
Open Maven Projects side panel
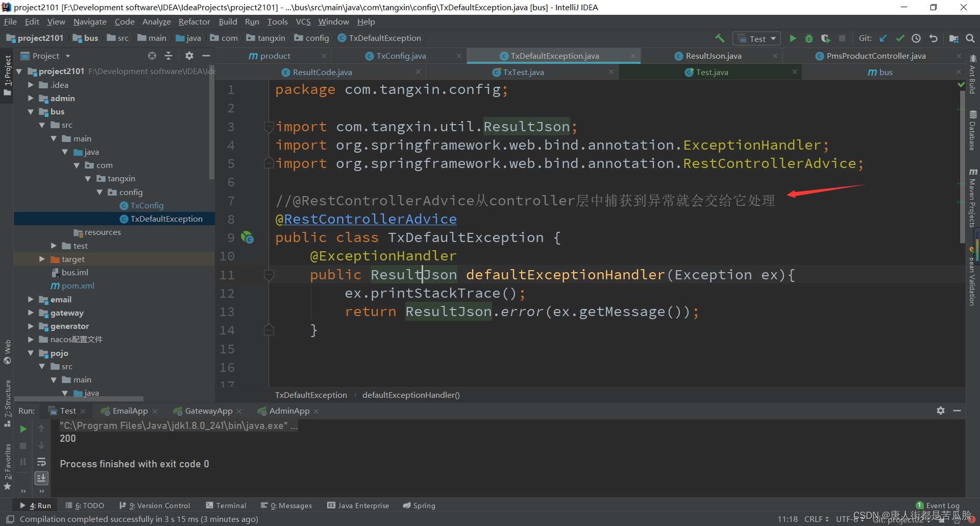tap(973, 198)
